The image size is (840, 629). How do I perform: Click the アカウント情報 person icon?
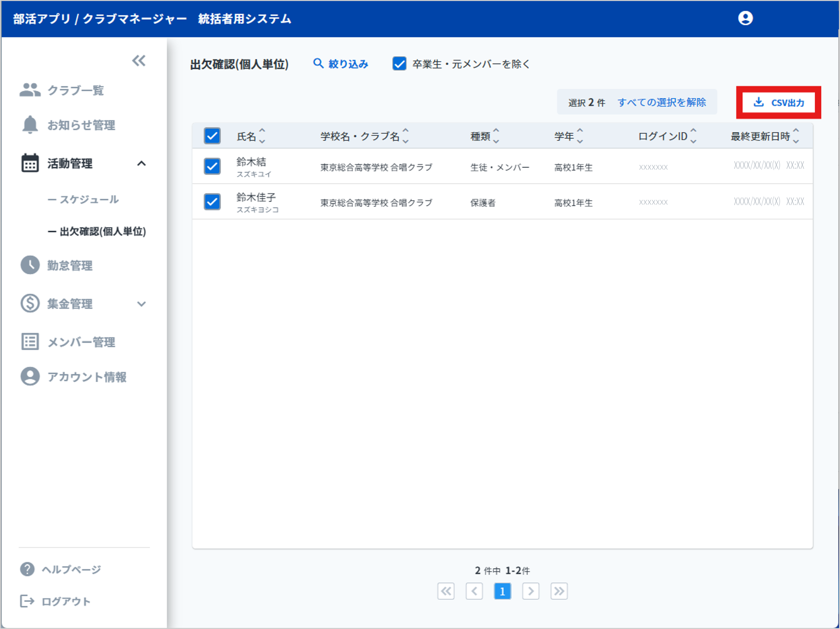click(30, 376)
